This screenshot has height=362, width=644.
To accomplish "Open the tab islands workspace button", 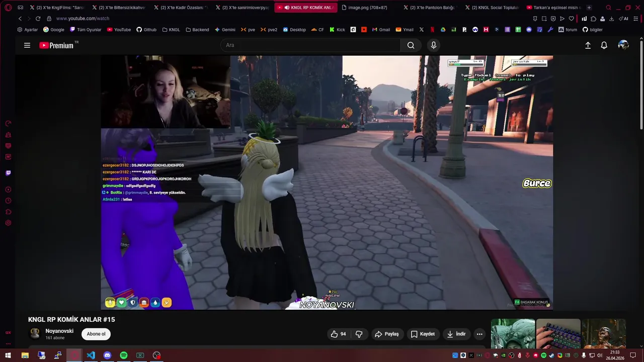I will 21,8.
